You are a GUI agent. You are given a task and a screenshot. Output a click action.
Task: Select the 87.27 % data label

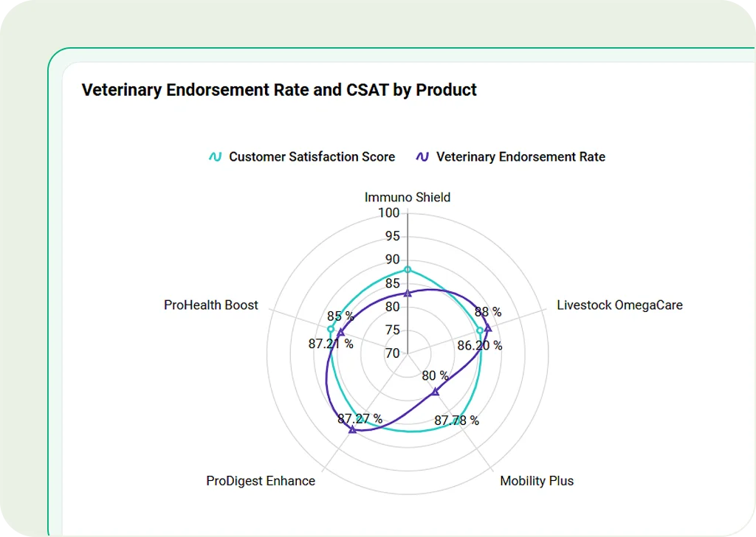[x=360, y=419]
